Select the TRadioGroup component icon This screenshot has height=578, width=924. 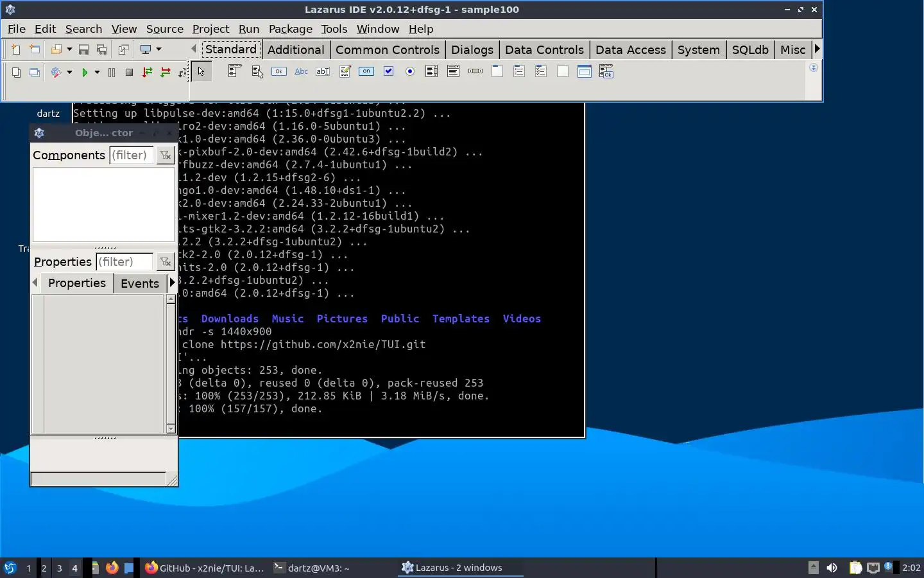tap(519, 71)
